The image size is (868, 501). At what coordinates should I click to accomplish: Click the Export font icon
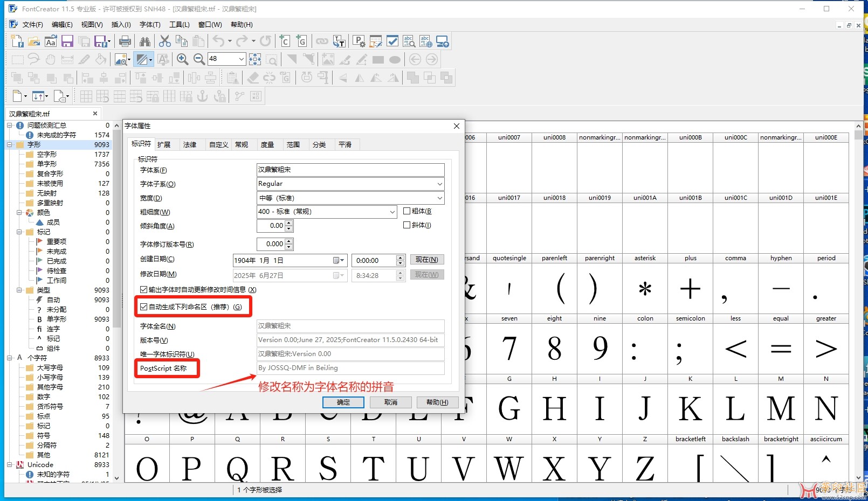pyautogui.click(x=101, y=41)
